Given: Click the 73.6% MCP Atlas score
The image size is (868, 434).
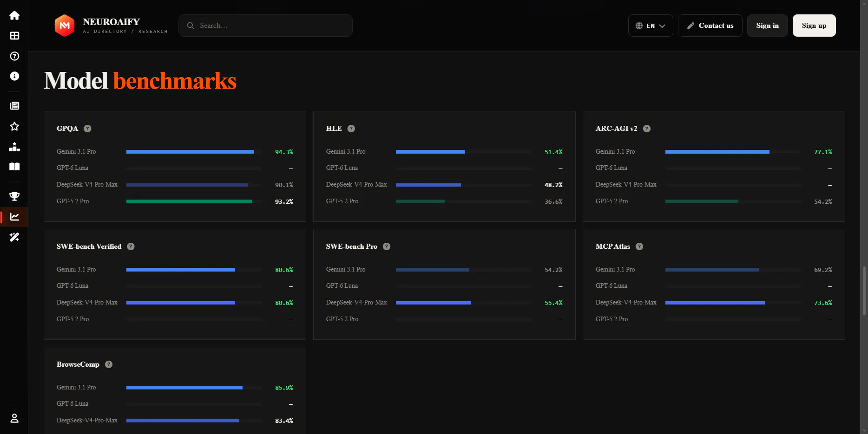Looking at the screenshot, I should pos(823,303).
